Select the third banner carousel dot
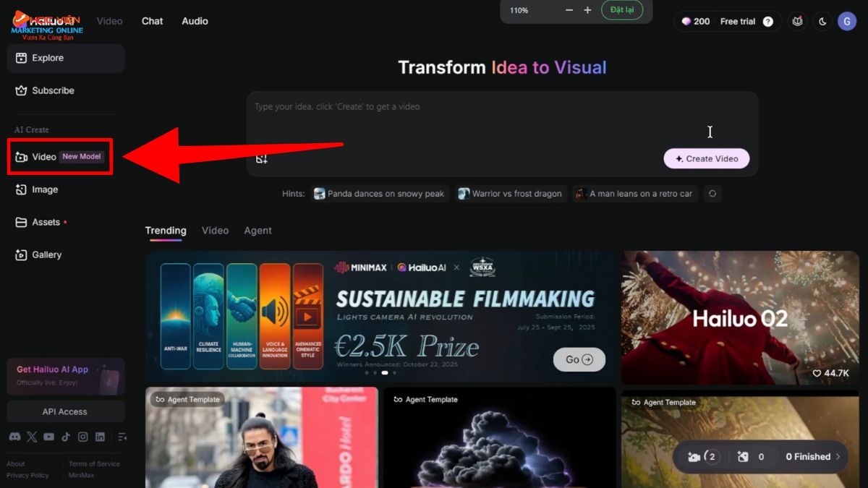This screenshot has height=488, width=868. [x=385, y=373]
